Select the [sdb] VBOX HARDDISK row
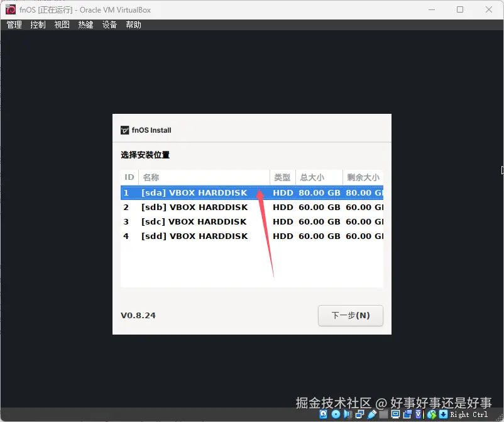Image resolution: width=504 pixels, height=422 pixels. click(251, 207)
